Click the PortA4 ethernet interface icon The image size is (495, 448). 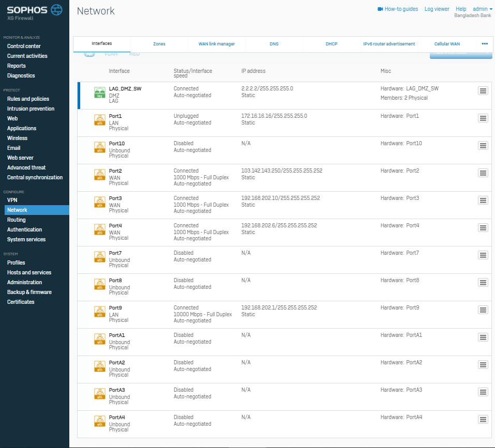click(100, 422)
